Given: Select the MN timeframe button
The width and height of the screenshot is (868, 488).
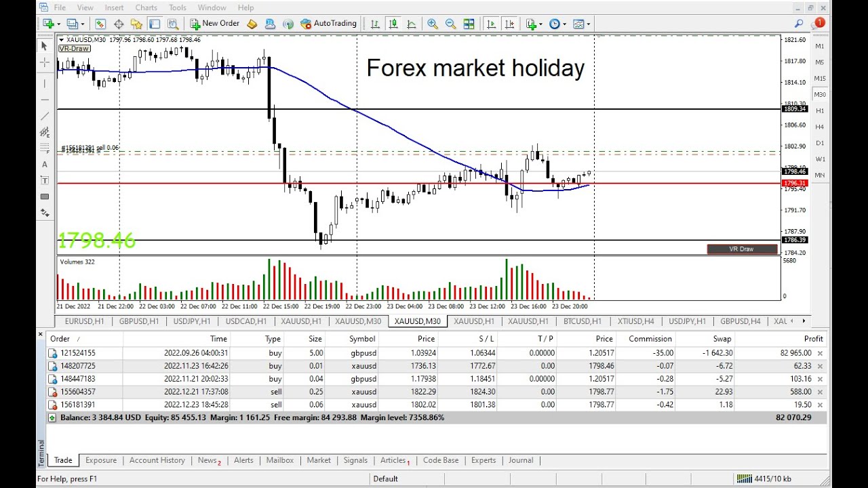Looking at the screenshot, I should 820,176.
